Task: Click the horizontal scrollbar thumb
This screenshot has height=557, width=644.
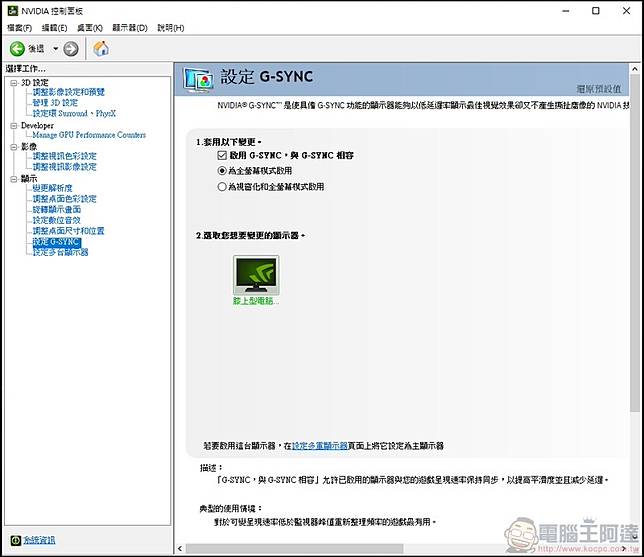Action: [294, 549]
